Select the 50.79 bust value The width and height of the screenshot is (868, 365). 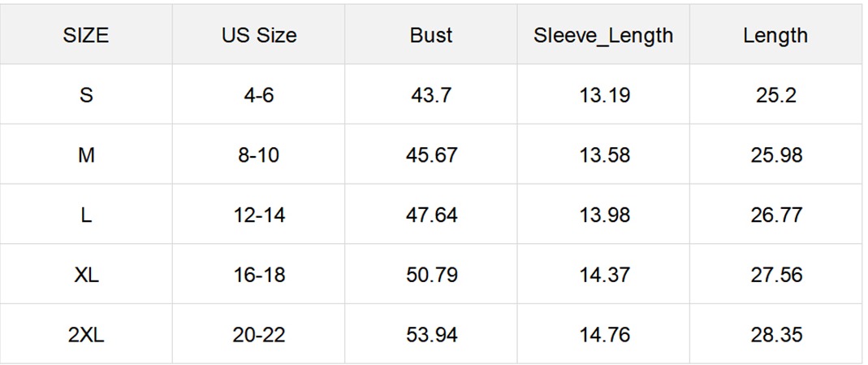[x=432, y=275]
